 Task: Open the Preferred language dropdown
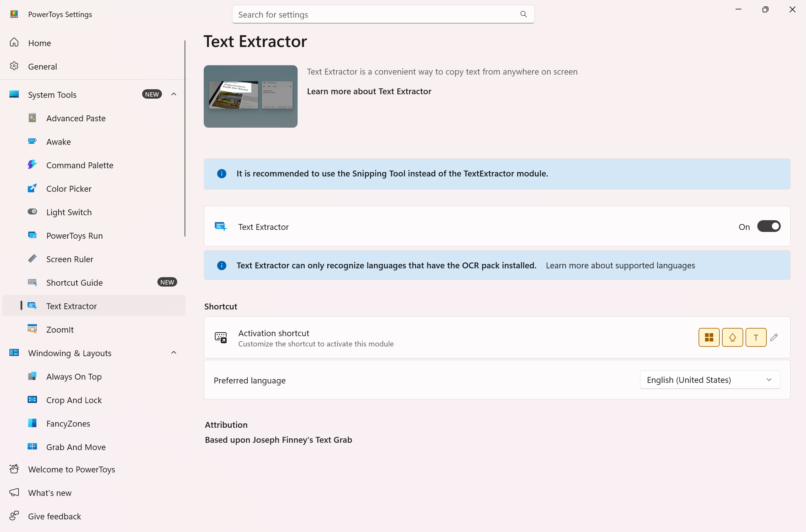coord(710,380)
